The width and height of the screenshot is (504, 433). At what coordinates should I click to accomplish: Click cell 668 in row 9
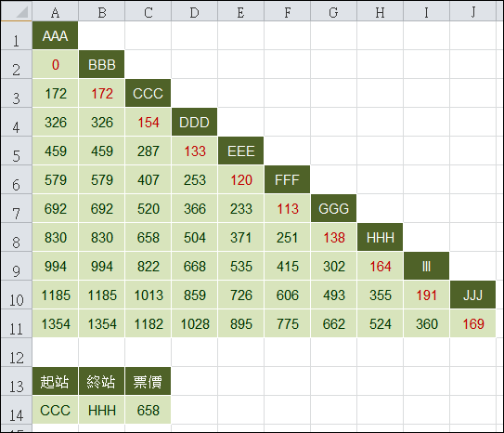195,266
